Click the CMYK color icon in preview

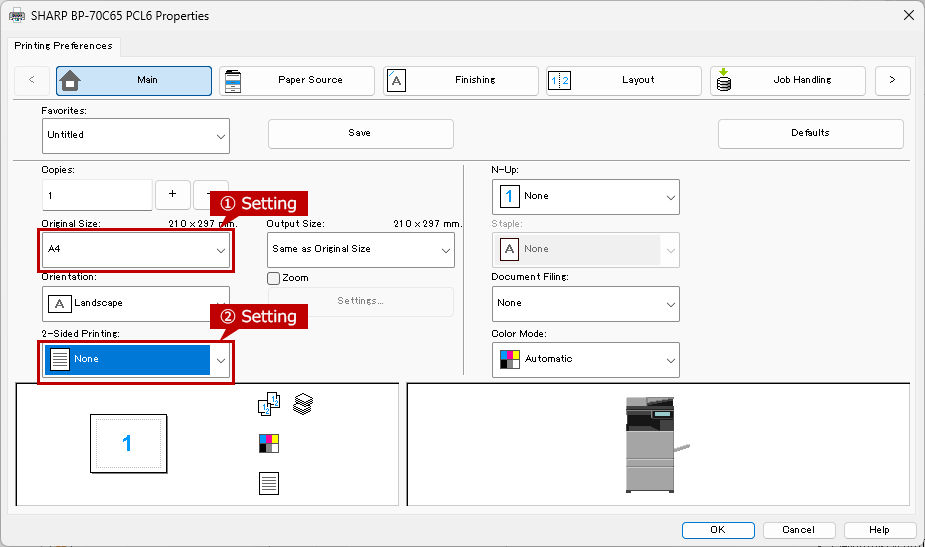pos(269,443)
